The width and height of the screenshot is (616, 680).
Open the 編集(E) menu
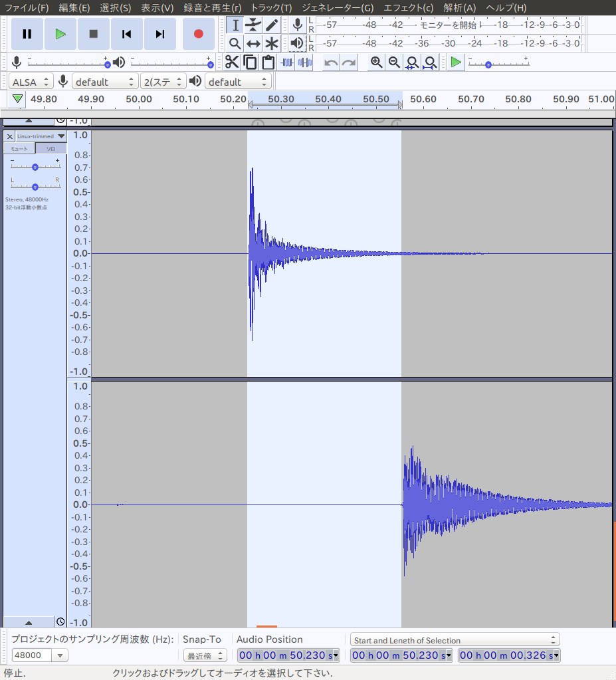[x=74, y=8]
